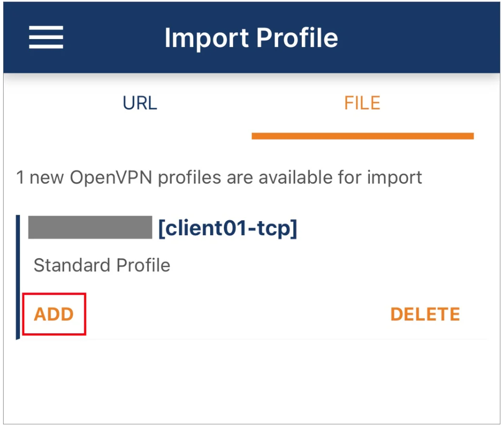Screen dimensions: 504x429
Task: Select the FILE import tab
Action: [363, 103]
